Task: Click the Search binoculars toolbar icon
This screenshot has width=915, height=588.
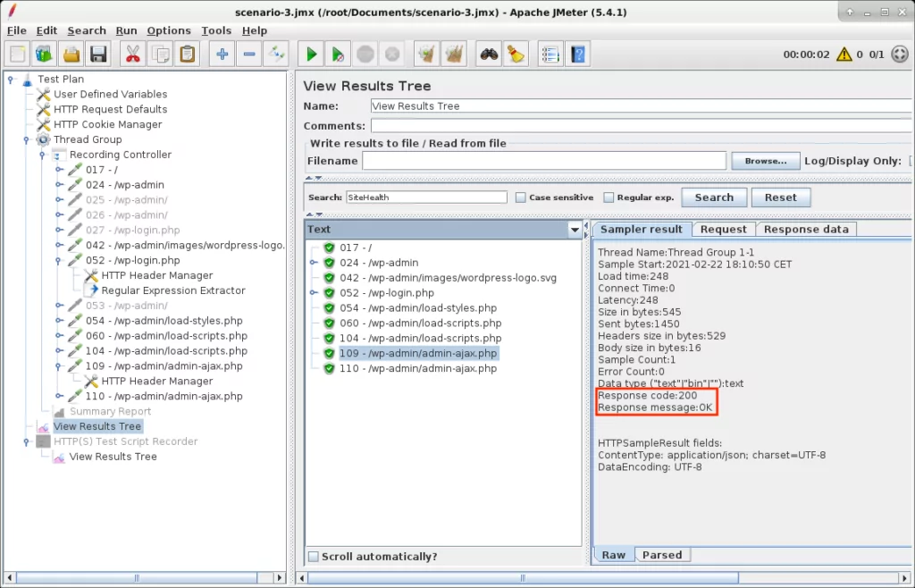Action: pyautogui.click(x=488, y=55)
